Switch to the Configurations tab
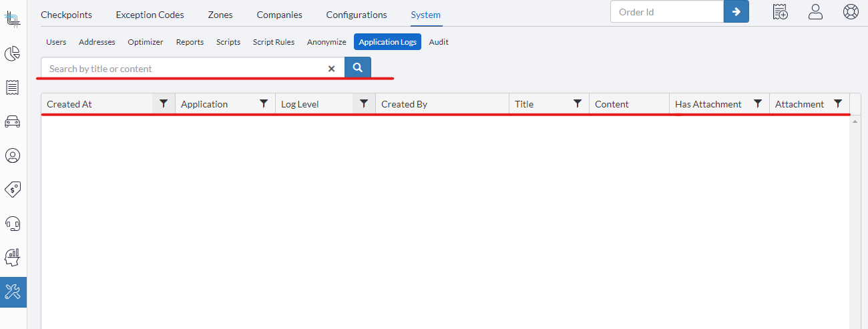This screenshot has width=868, height=329. (357, 15)
